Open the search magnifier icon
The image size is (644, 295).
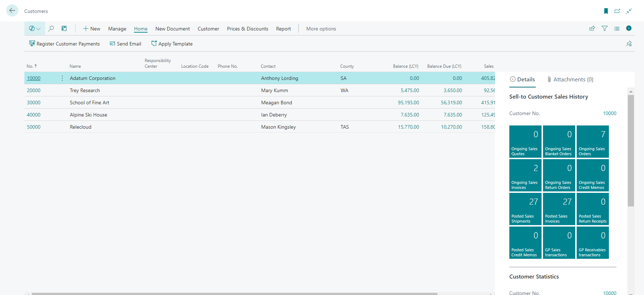pyautogui.click(x=51, y=28)
